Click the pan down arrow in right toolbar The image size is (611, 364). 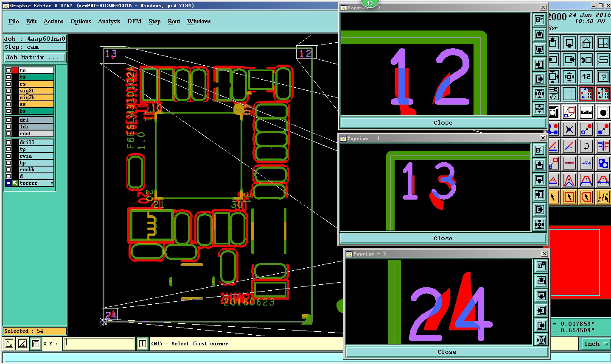pos(569,43)
